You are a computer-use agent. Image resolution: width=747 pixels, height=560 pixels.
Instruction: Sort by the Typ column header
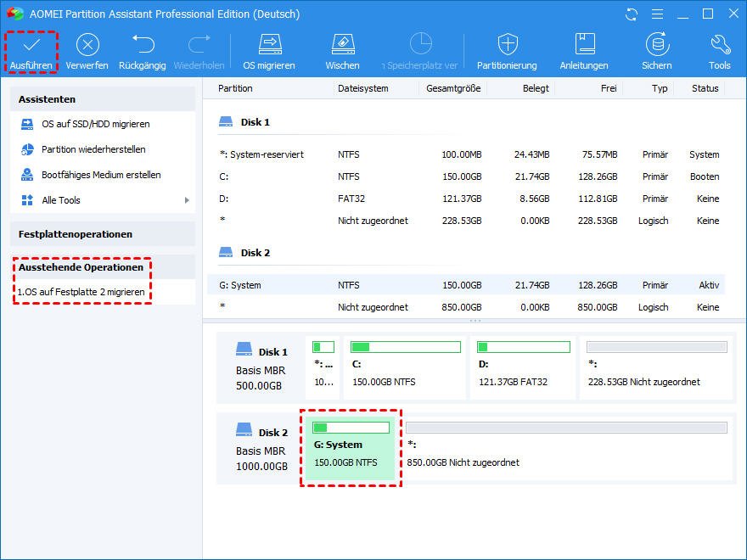click(660, 88)
